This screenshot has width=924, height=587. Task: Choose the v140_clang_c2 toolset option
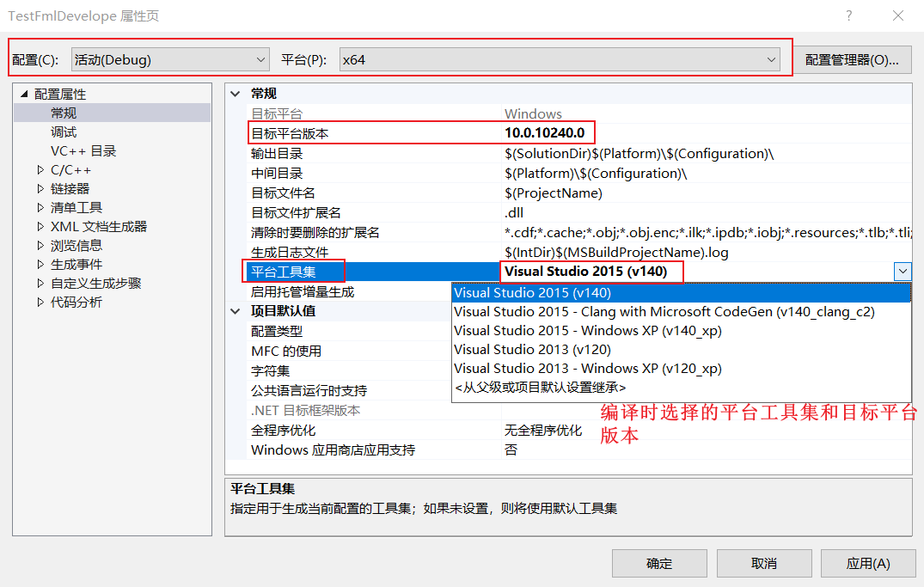[x=682, y=312]
